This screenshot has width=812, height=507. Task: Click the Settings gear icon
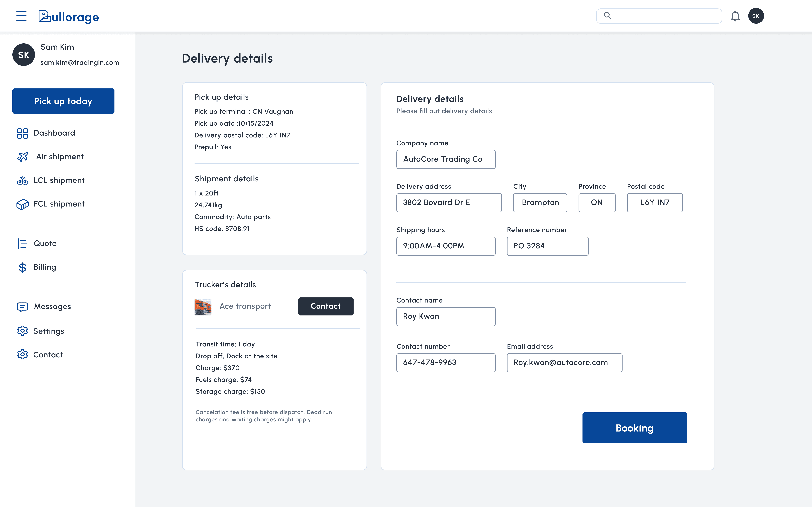point(22,331)
